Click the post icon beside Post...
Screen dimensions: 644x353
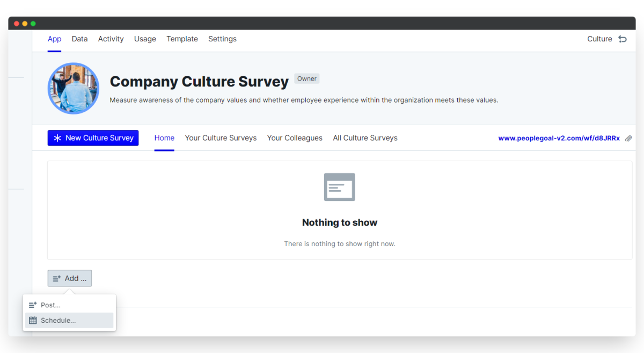[x=33, y=305]
